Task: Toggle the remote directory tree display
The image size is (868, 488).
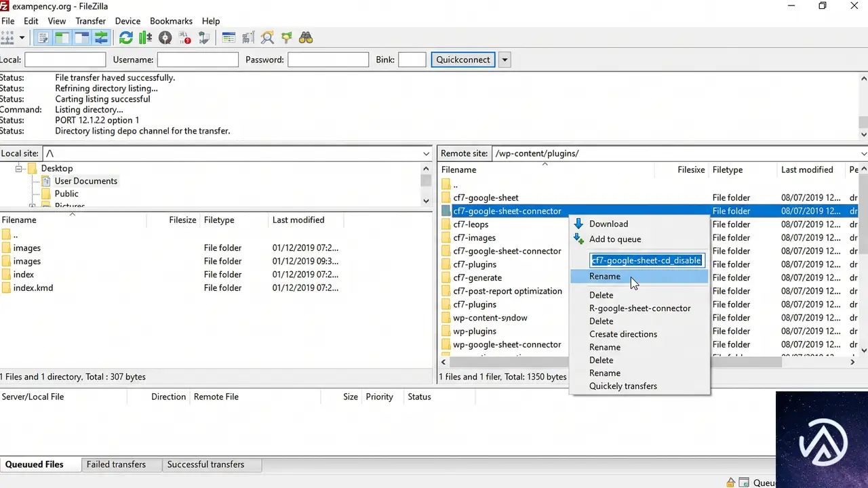Action: pos(82,38)
